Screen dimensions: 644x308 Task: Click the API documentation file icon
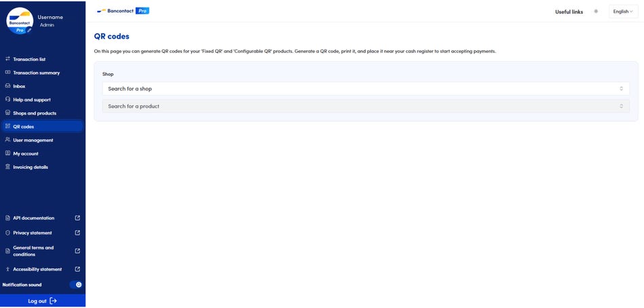tap(7, 218)
